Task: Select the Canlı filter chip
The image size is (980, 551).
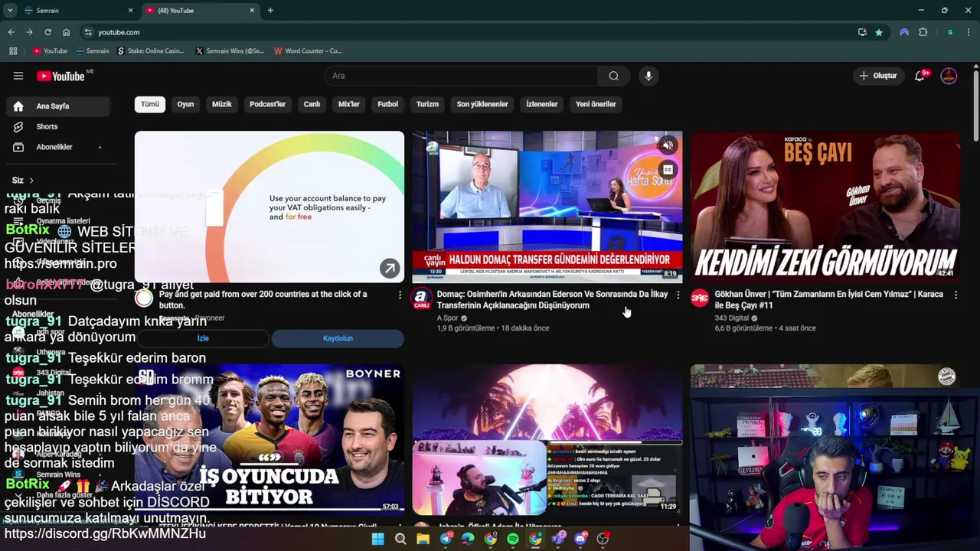Action: [x=312, y=104]
